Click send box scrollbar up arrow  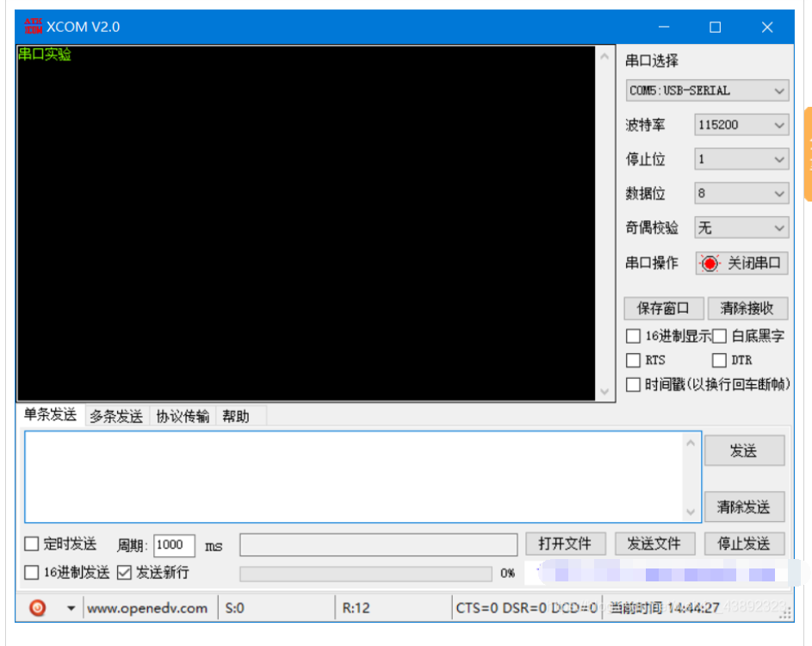click(x=691, y=443)
